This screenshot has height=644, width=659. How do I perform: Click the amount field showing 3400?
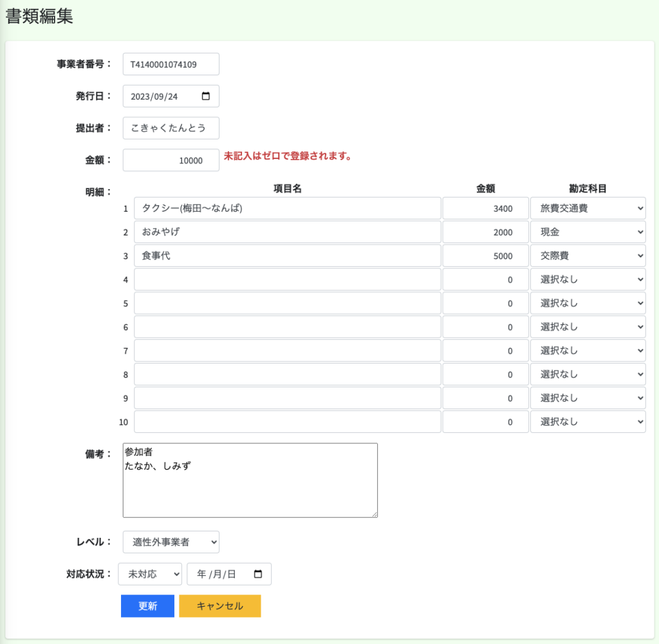coord(485,208)
